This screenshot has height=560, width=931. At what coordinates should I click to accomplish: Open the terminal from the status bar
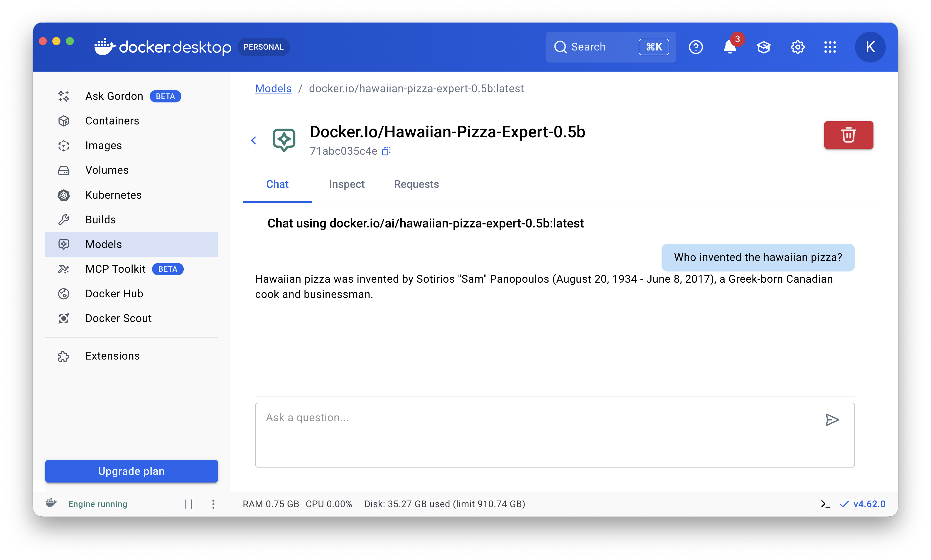(825, 504)
